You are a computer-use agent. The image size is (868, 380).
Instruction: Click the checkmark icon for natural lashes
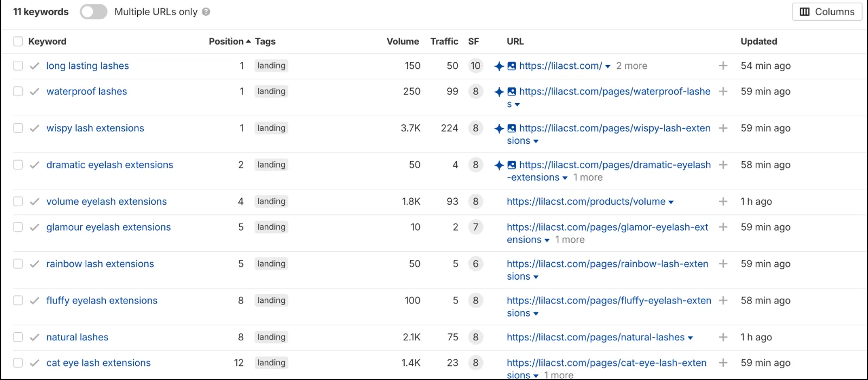[x=35, y=337]
